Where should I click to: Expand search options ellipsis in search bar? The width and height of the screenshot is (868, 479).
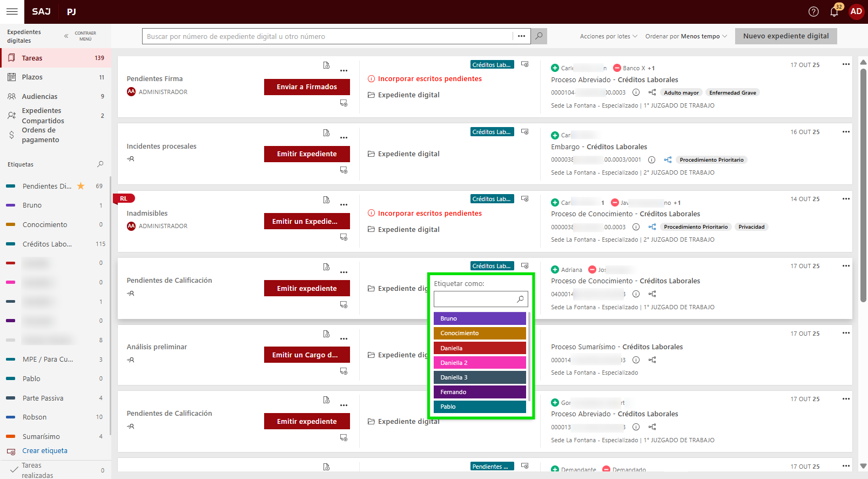point(521,36)
